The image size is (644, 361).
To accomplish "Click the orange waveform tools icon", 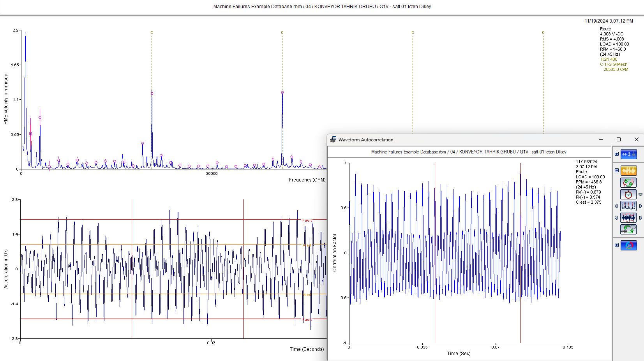I will click(x=628, y=171).
